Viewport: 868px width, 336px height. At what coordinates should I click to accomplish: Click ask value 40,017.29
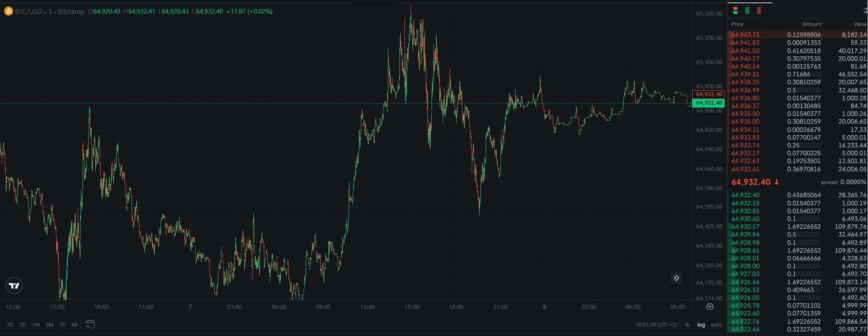[852, 51]
